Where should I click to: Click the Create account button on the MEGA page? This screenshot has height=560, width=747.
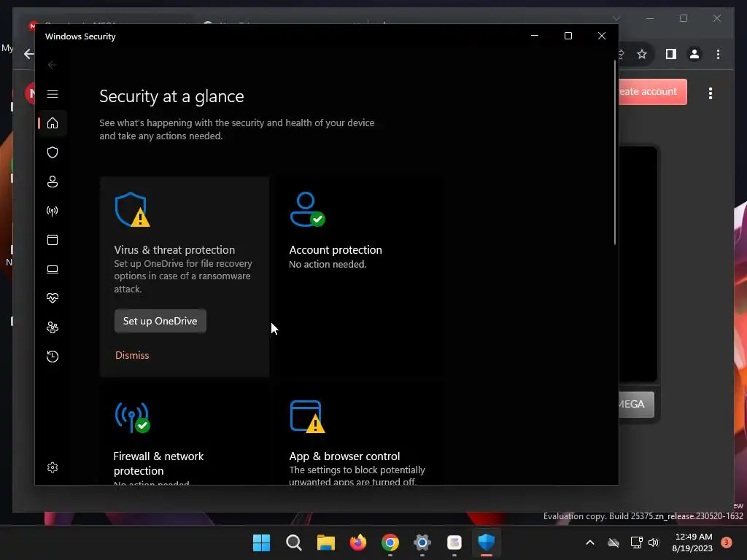(653, 91)
